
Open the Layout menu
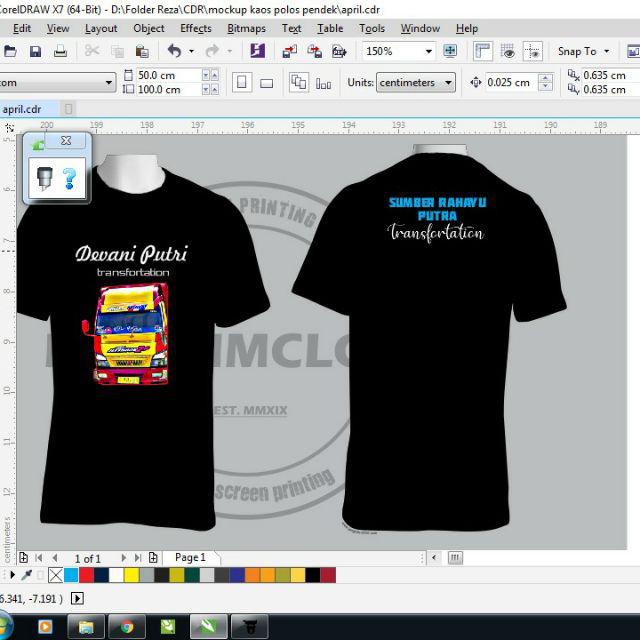101,28
